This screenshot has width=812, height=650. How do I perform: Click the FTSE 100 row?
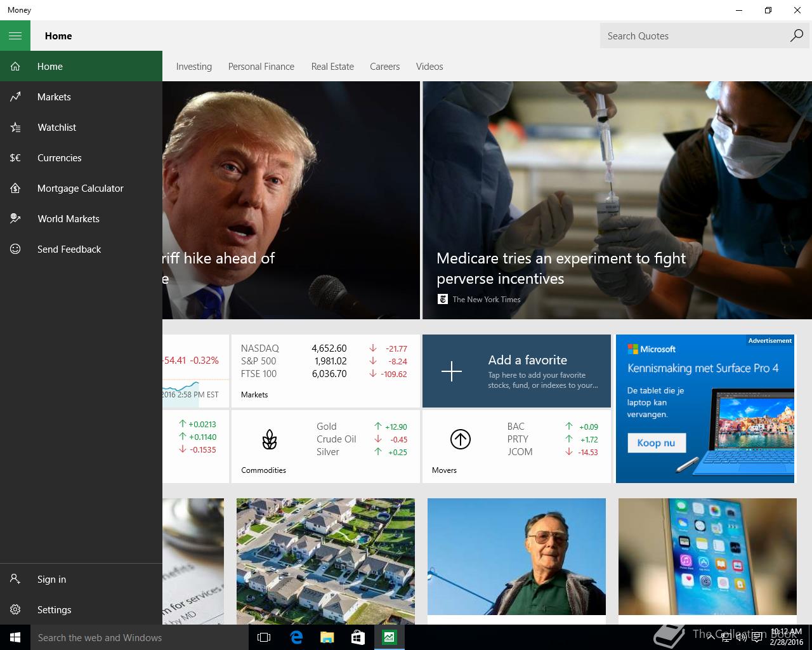click(x=324, y=373)
